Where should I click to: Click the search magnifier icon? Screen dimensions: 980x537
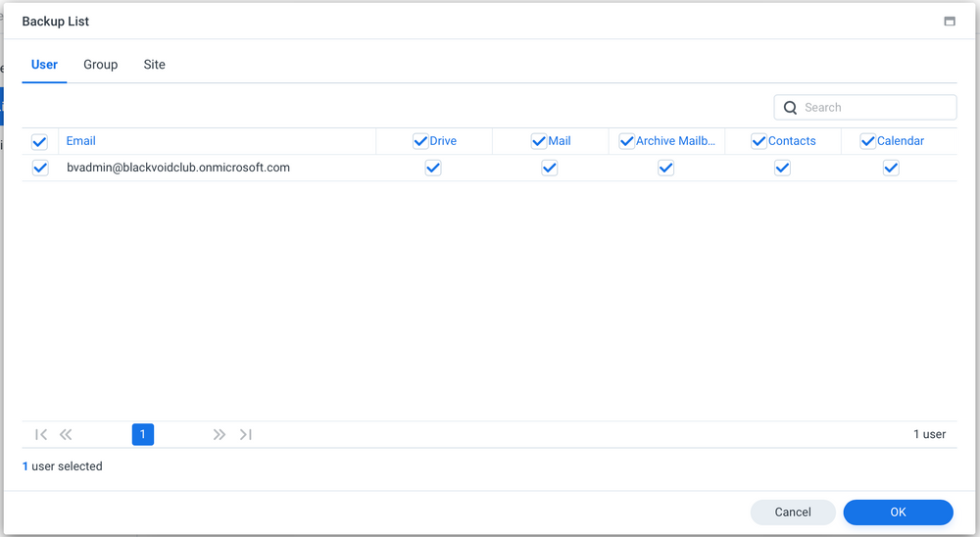[790, 108]
